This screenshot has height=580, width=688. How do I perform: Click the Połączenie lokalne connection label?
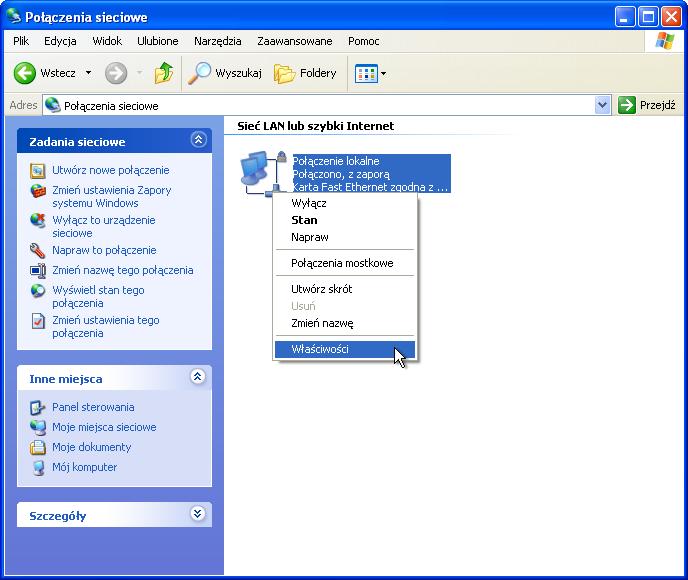tap(336, 161)
